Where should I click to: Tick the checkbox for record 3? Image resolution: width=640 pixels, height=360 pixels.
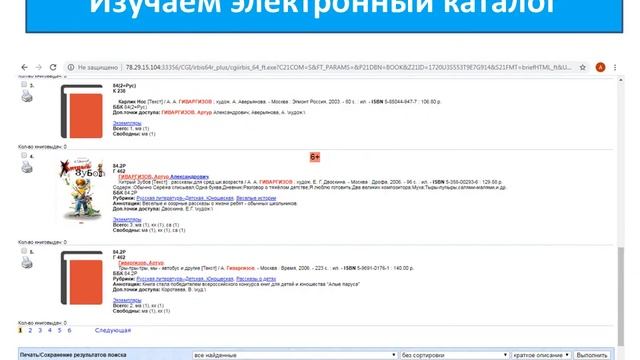pos(24,84)
